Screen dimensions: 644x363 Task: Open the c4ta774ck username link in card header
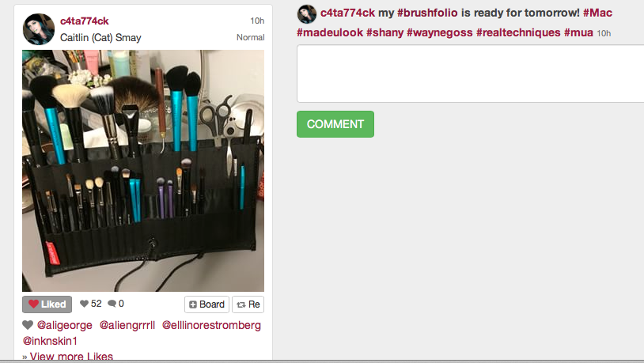pos(84,21)
